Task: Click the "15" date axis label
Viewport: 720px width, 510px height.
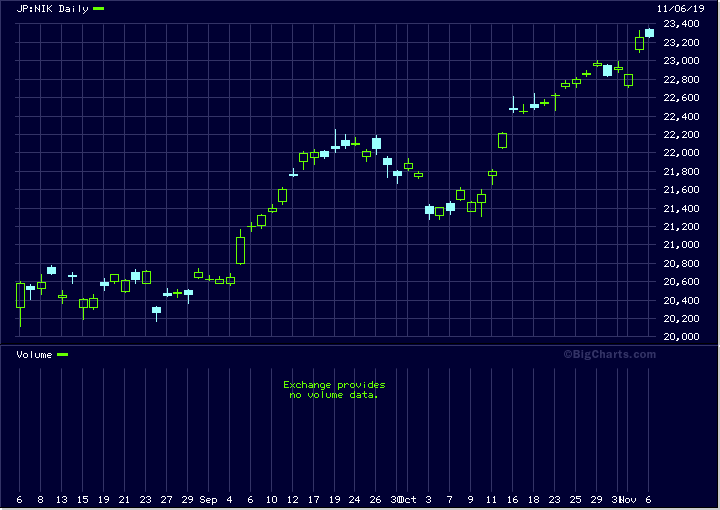Action: [x=83, y=499]
